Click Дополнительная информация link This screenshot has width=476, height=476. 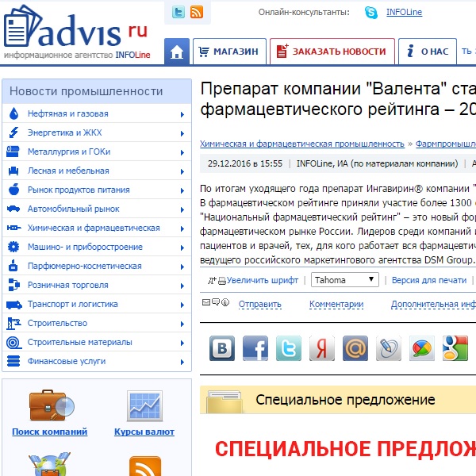(433, 304)
